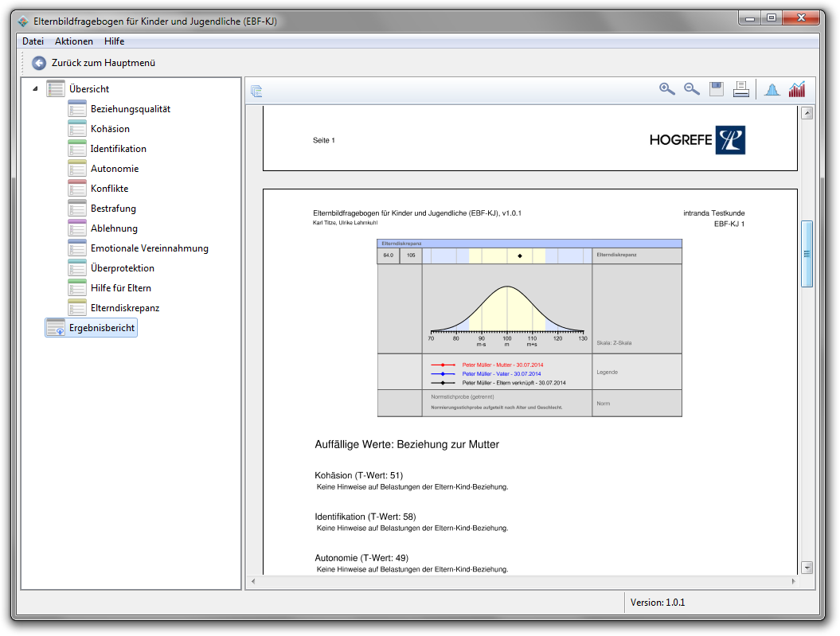Click the red icon beside Konflikte

pyautogui.click(x=77, y=188)
